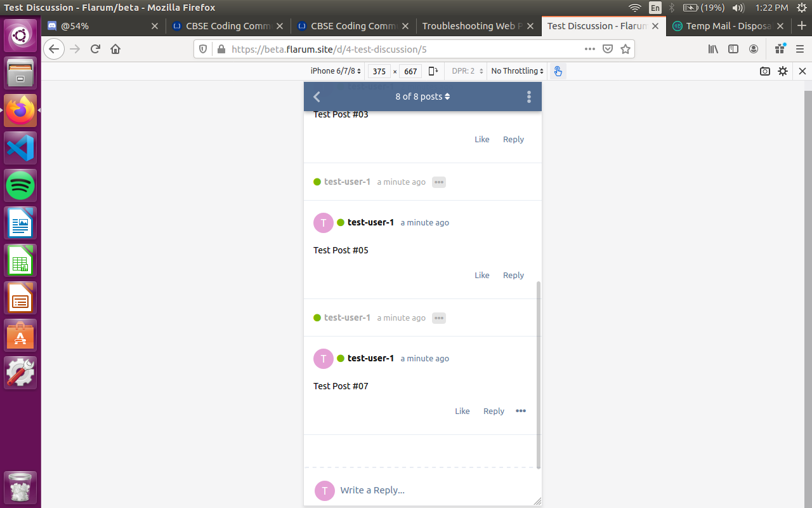Viewport: 812px width, 508px height.
Task: Open the Firefox account icon
Action: click(754, 49)
